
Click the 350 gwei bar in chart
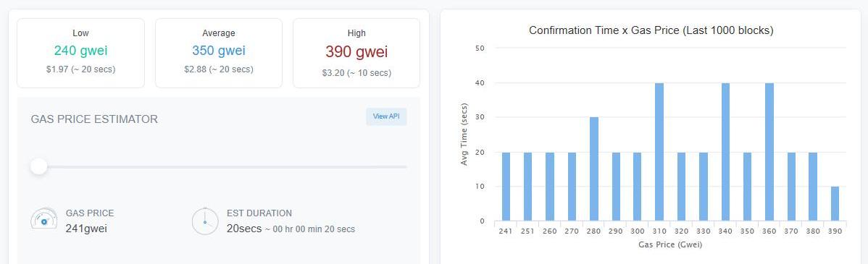pyautogui.click(x=747, y=187)
